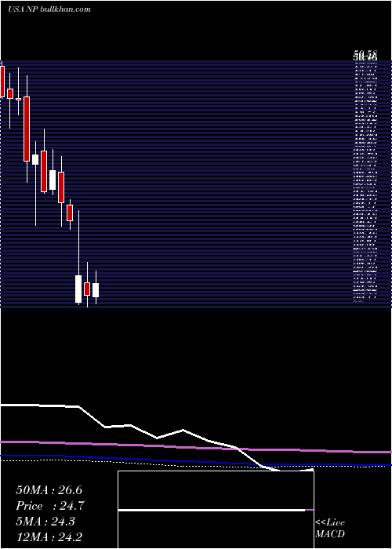392x549 pixels.
Task: Click the '12MA : 24.2' value
Action: point(49,537)
